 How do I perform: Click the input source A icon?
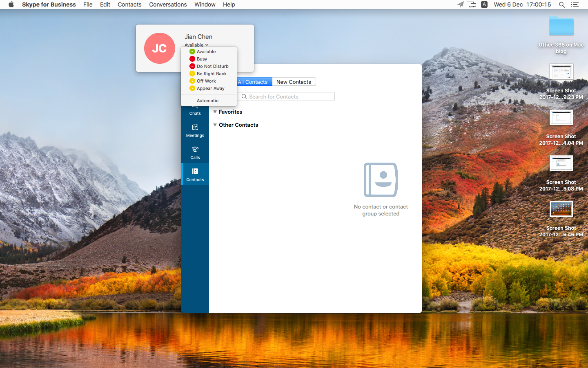click(484, 4)
